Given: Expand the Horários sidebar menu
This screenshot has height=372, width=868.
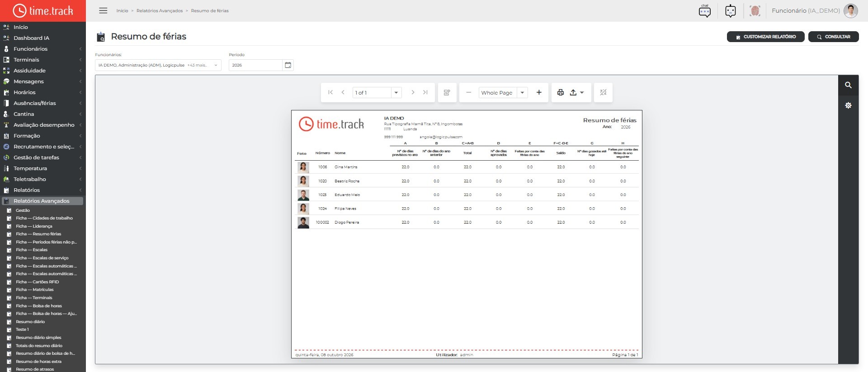Looking at the screenshot, I should click(x=43, y=92).
